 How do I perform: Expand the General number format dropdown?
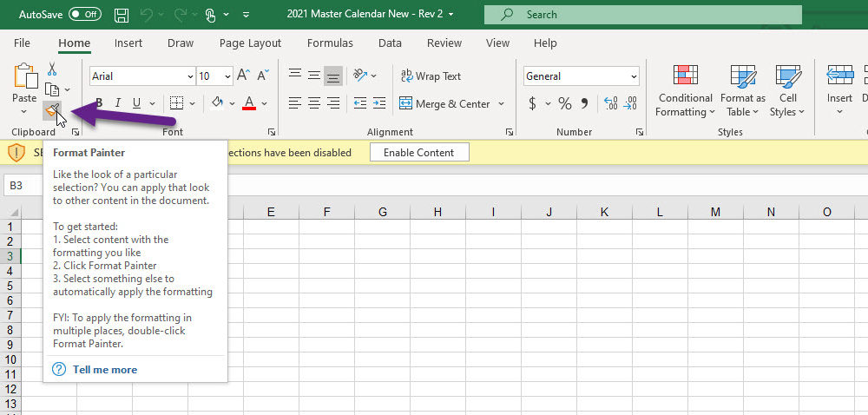tap(633, 76)
